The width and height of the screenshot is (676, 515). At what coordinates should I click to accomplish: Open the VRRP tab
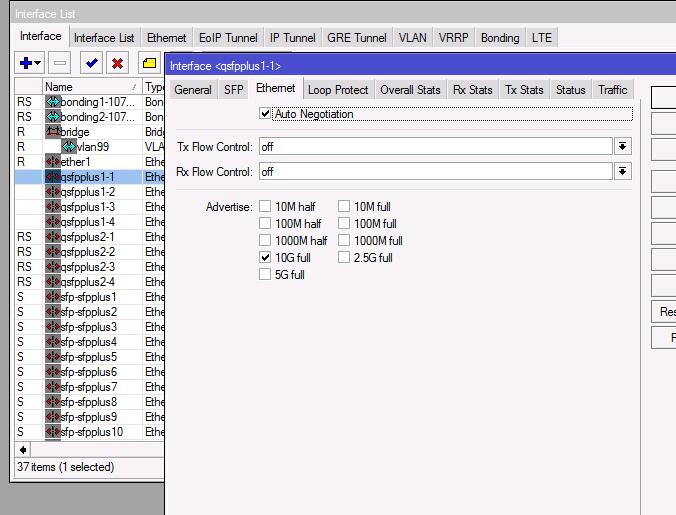(453, 38)
